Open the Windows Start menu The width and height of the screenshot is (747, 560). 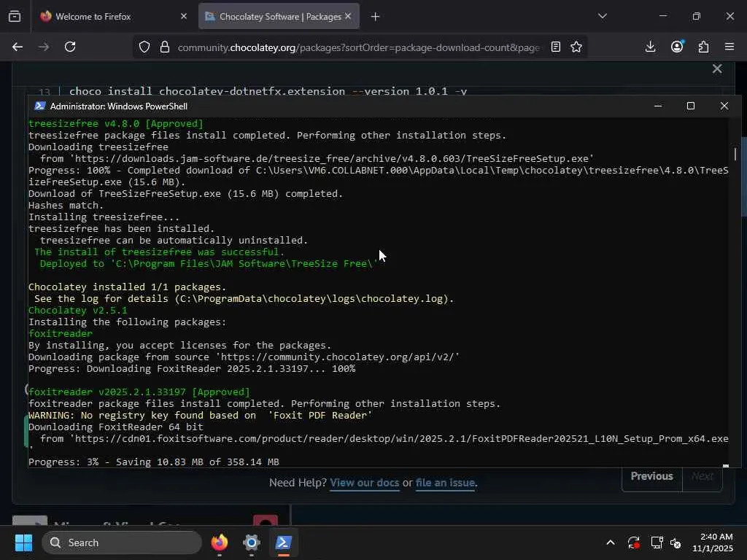tap(23, 542)
